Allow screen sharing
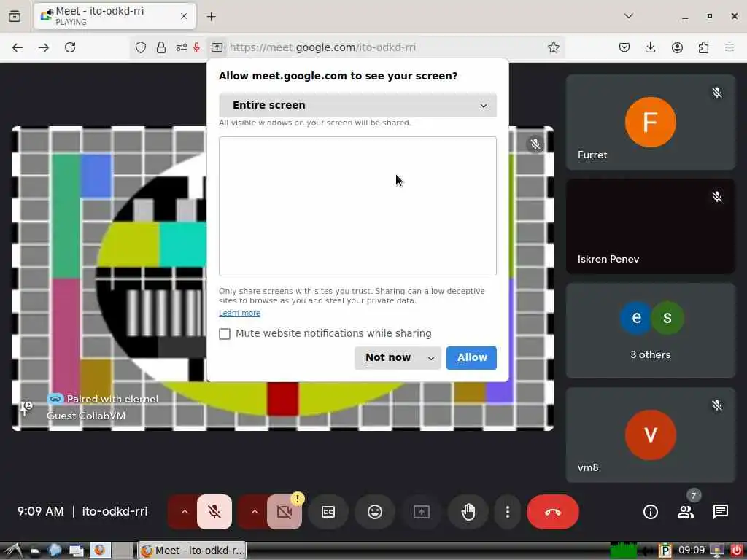Image resolution: width=747 pixels, height=560 pixels. tap(472, 357)
